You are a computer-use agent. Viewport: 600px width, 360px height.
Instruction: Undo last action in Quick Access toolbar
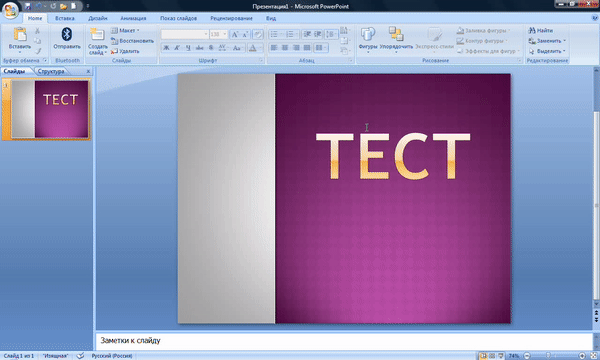[x=39, y=7]
